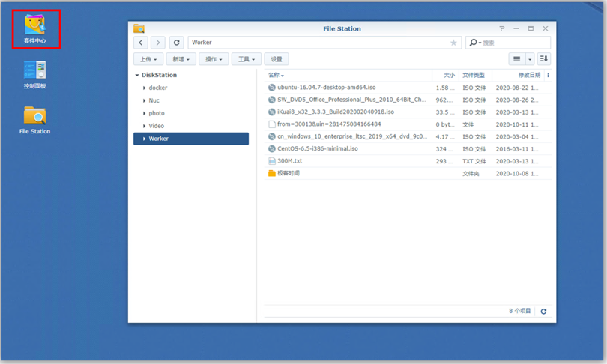
Task: Expand the photo folder arrow
Action: pyautogui.click(x=144, y=113)
